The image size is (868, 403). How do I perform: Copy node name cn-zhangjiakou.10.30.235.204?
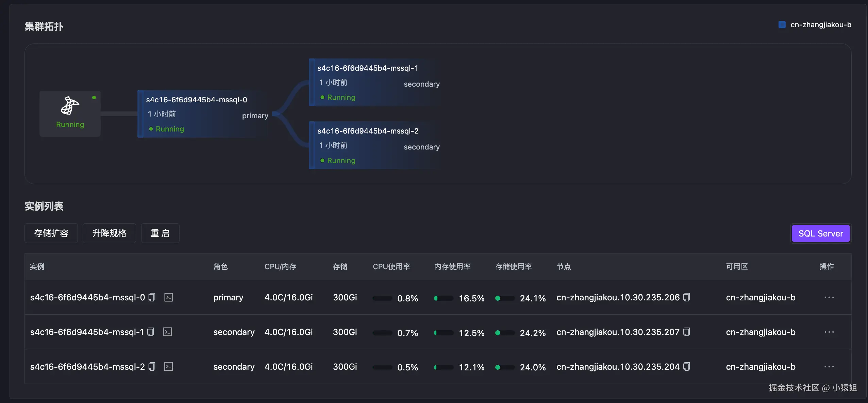click(x=687, y=367)
